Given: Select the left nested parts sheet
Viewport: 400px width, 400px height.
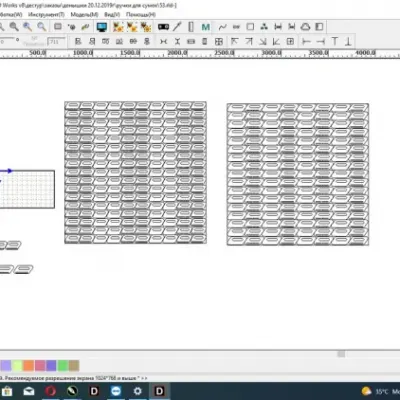Looking at the screenshot, I should tap(135, 172).
